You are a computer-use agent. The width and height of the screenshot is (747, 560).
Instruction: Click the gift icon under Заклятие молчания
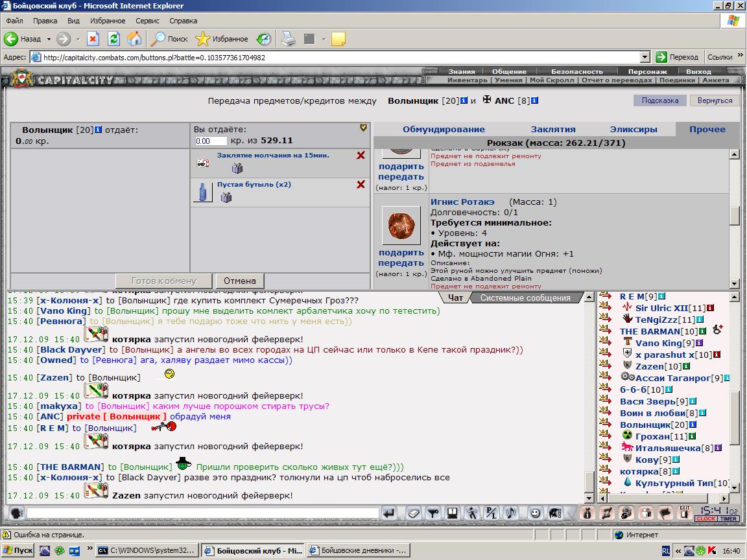click(x=237, y=168)
